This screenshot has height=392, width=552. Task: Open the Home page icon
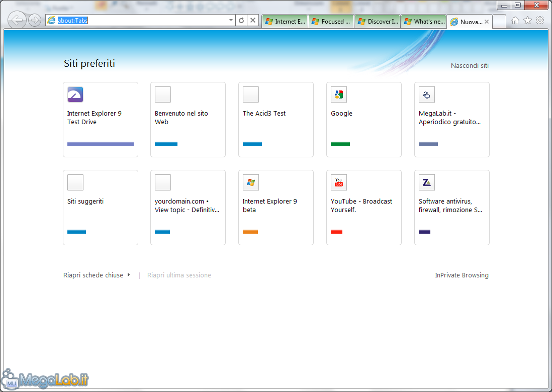(515, 21)
